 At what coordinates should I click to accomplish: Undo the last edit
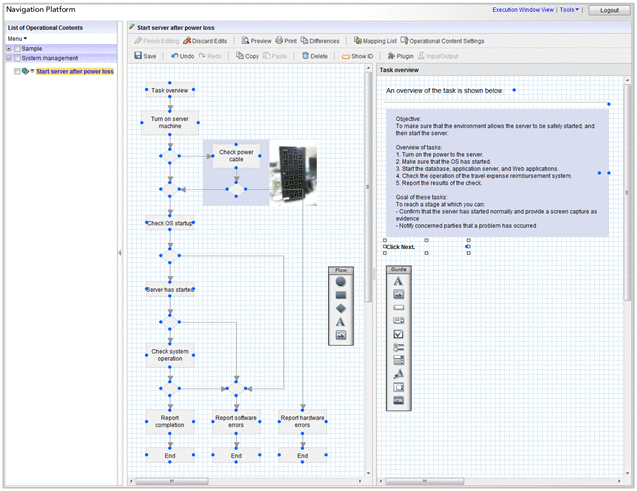182,56
